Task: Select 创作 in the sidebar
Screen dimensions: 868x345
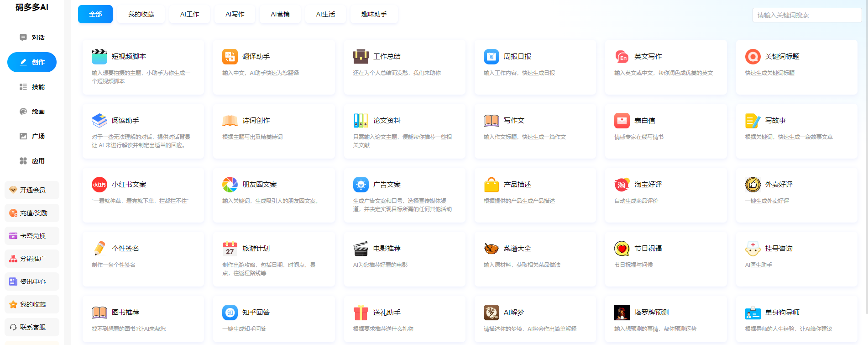Action: [x=32, y=62]
